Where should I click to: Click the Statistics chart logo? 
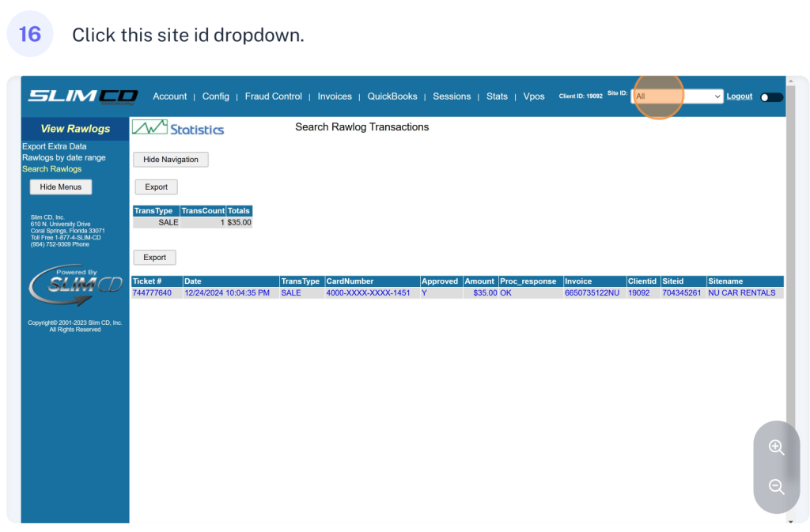[178, 128]
